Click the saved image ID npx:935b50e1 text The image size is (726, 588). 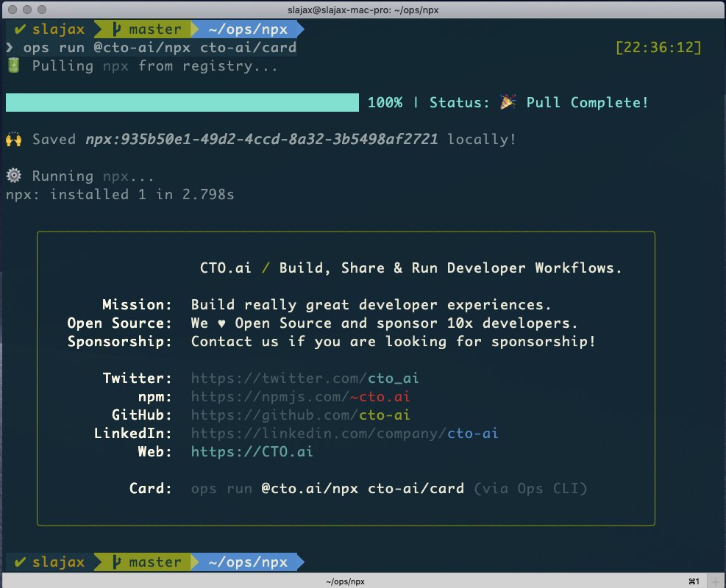click(x=262, y=139)
